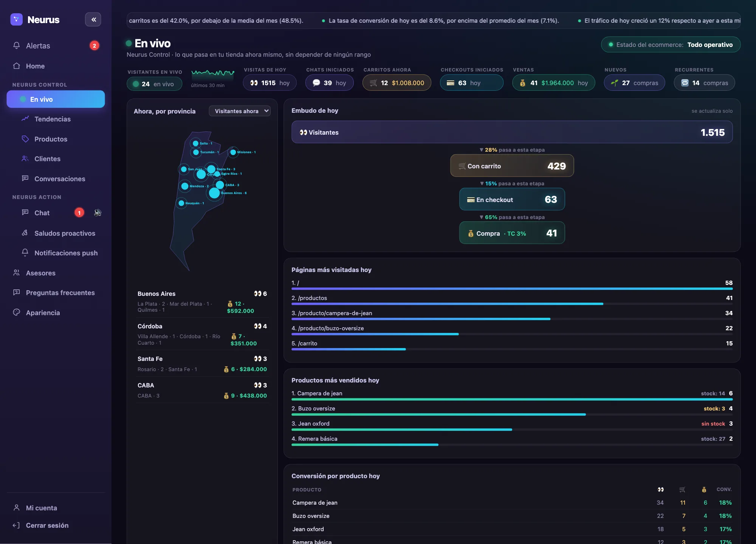Click Jean oxford 17% conversion value

pos(725,529)
